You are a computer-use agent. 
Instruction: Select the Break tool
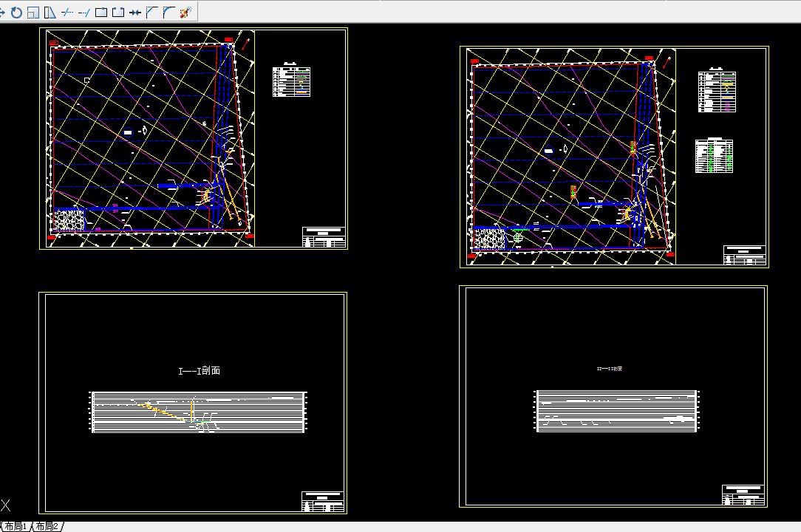(x=118, y=13)
